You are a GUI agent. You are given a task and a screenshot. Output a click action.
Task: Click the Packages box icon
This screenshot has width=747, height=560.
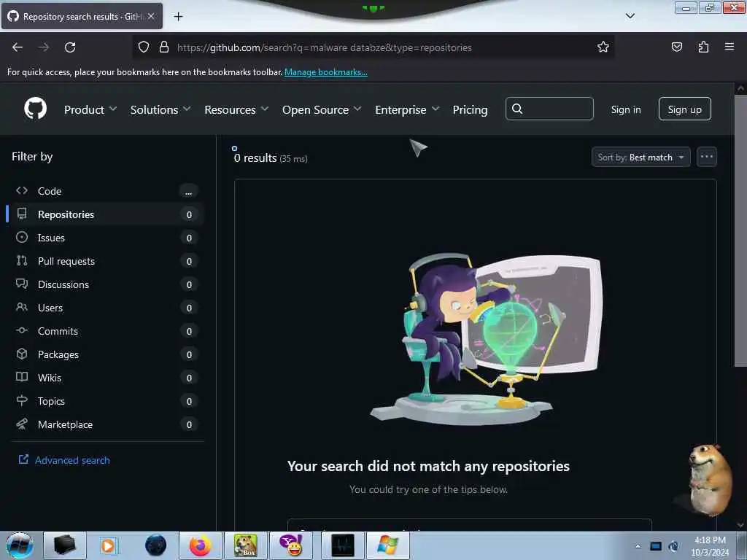pyautogui.click(x=22, y=354)
